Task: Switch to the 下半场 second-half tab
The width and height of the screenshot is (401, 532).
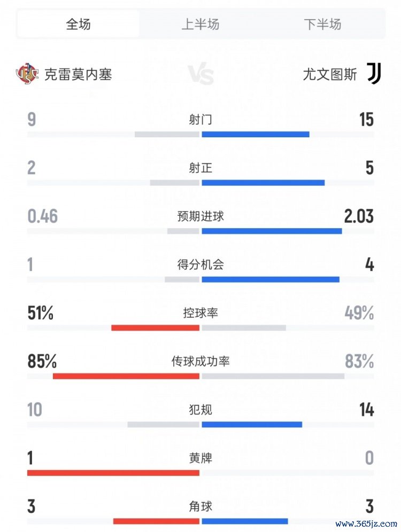Action: pos(322,24)
